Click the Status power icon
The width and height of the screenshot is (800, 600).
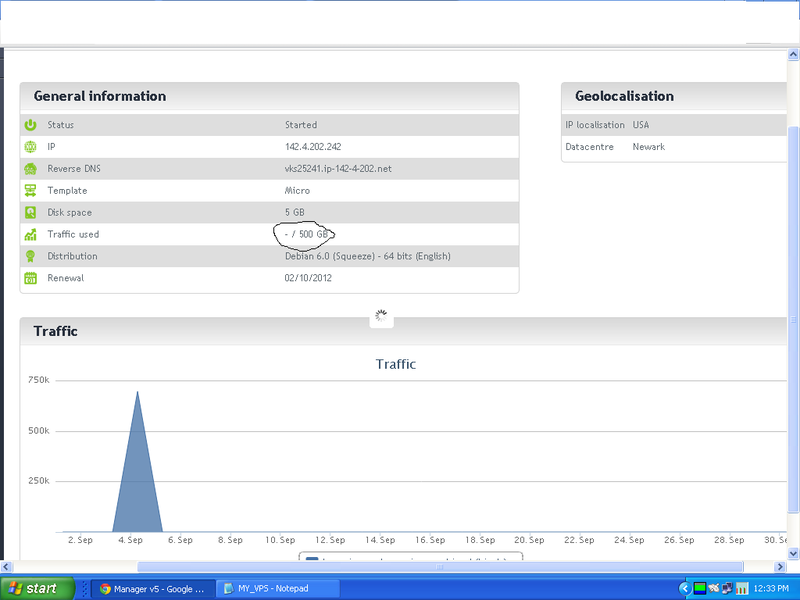[x=31, y=125]
